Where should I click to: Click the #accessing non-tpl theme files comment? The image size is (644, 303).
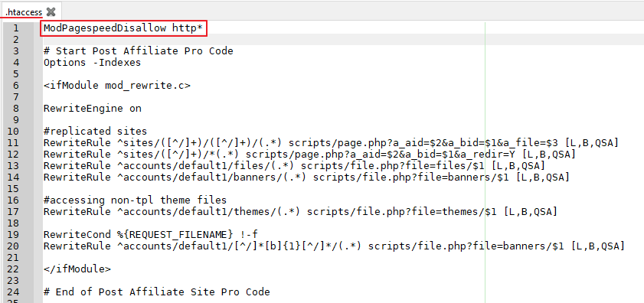click(135, 200)
